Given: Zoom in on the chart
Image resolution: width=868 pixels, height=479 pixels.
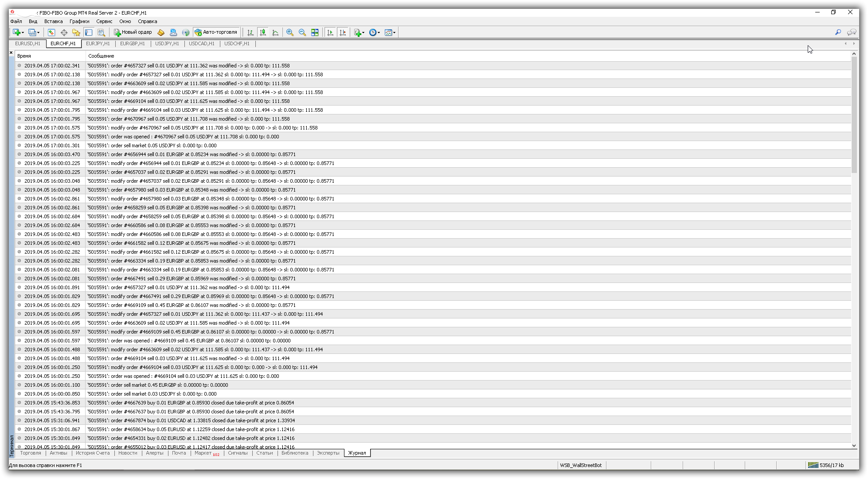Looking at the screenshot, I should [x=290, y=32].
